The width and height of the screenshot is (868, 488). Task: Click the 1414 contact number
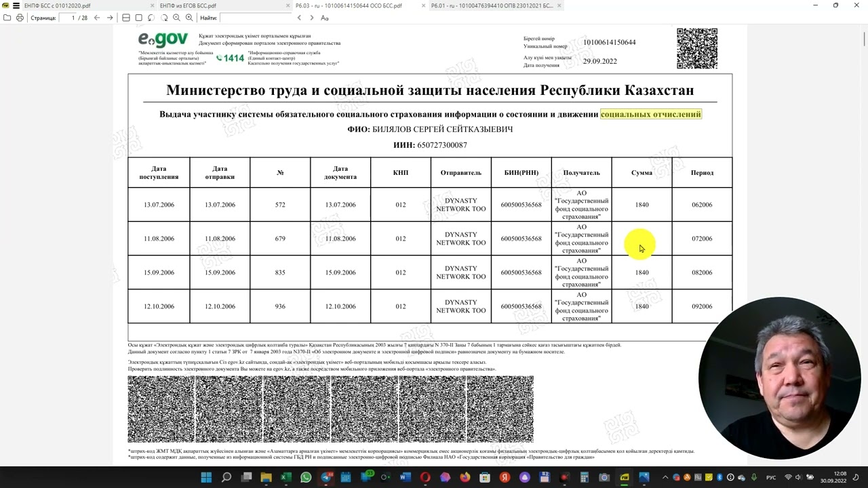[x=231, y=58]
